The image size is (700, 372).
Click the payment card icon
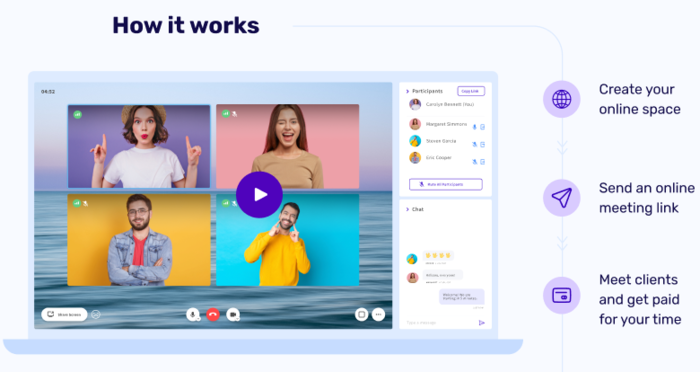pyautogui.click(x=562, y=295)
